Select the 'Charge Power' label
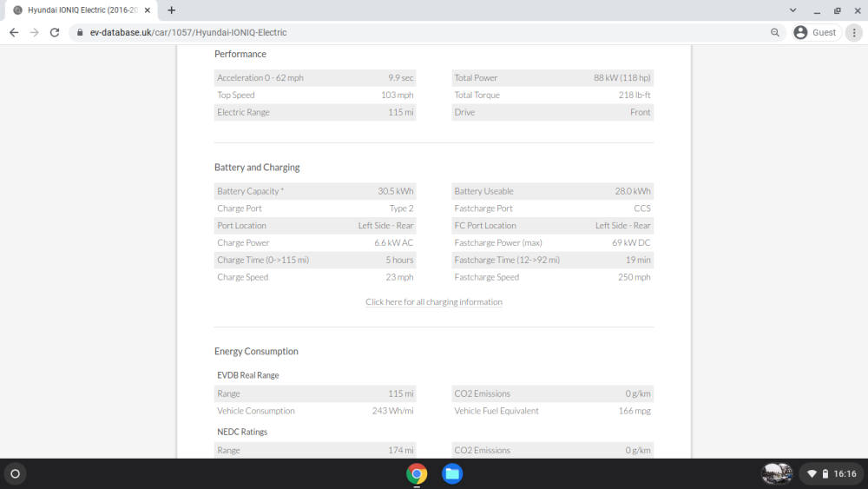868x489 pixels. [243, 242]
